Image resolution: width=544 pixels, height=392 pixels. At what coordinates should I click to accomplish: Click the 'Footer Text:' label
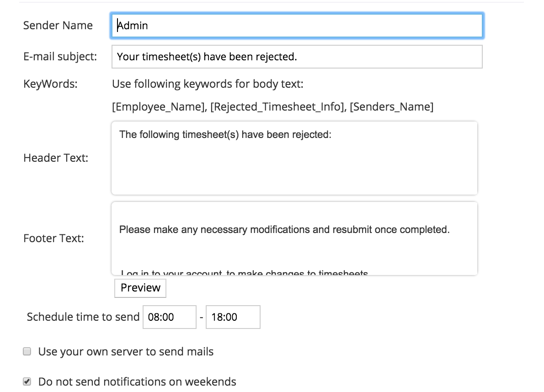point(53,238)
